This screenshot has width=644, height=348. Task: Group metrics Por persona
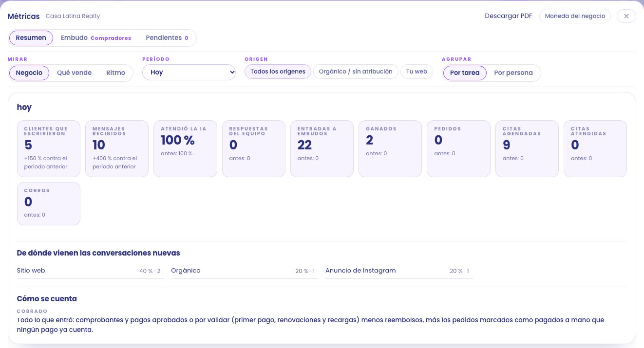click(513, 73)
